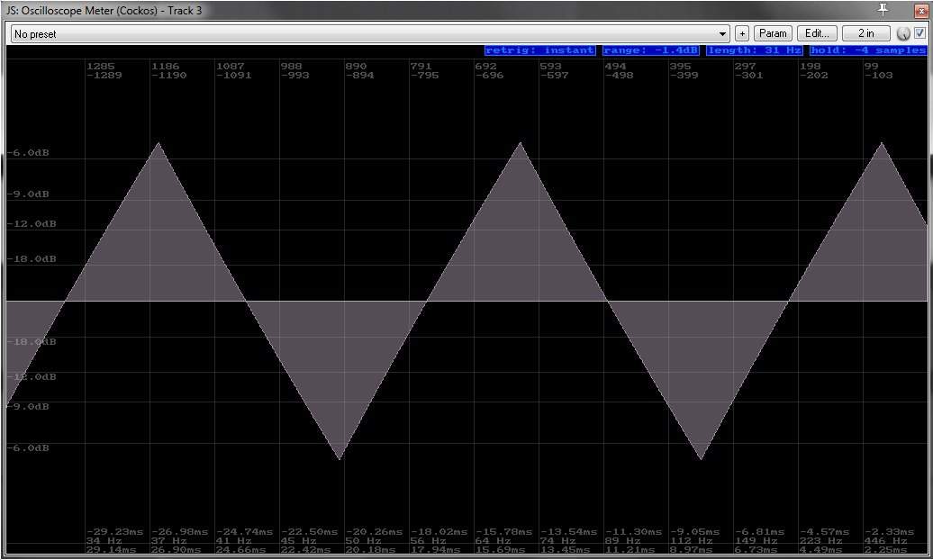Click the '1087 -1091' sample label
933x560 pixels.
(234, 71)
